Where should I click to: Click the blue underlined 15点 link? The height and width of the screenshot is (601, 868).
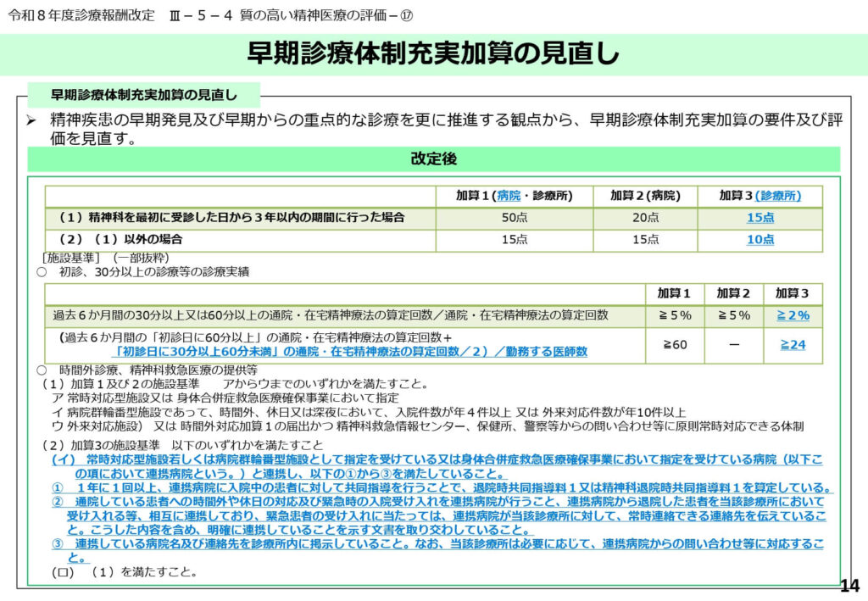click(759, 218)
